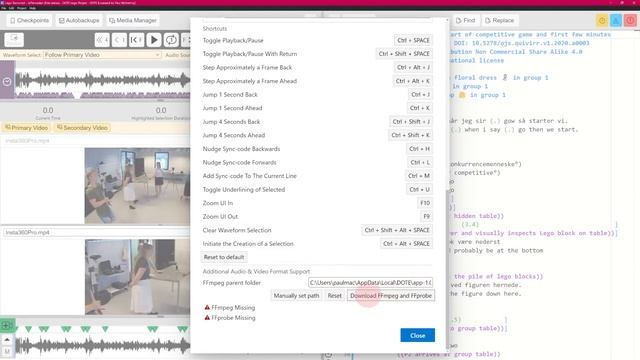
Task: Click the Insta360Pro.mp4 filename field
Action: pos(96,232)
